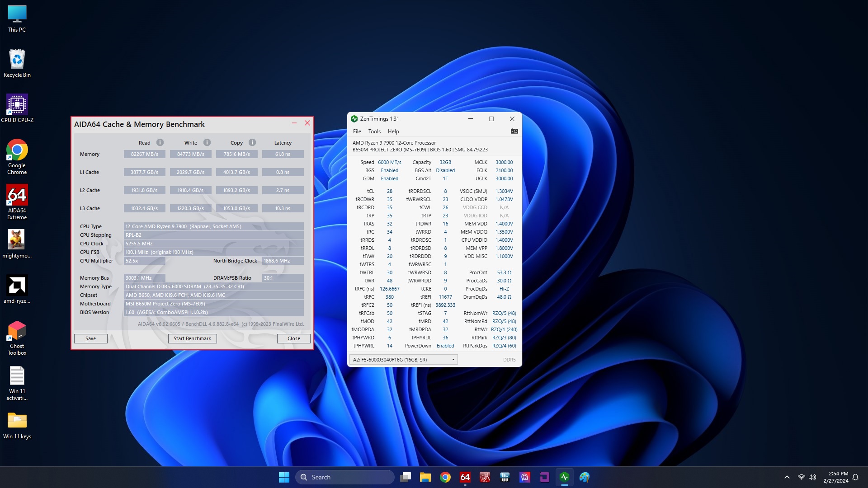Click the tREFI value 11677
This screenshot has width=868, height=488.
(445, 297)
